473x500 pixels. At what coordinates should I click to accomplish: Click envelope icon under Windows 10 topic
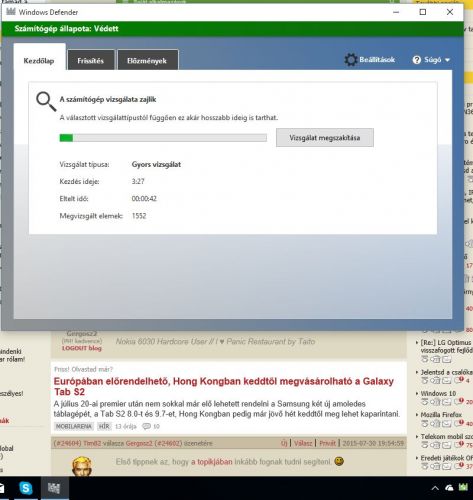click(447, 402)
